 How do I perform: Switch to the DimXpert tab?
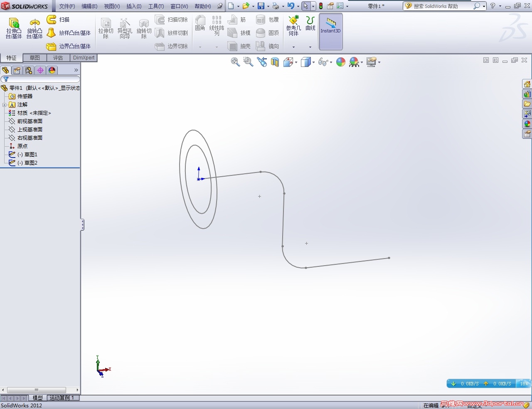tap(84, 58)
